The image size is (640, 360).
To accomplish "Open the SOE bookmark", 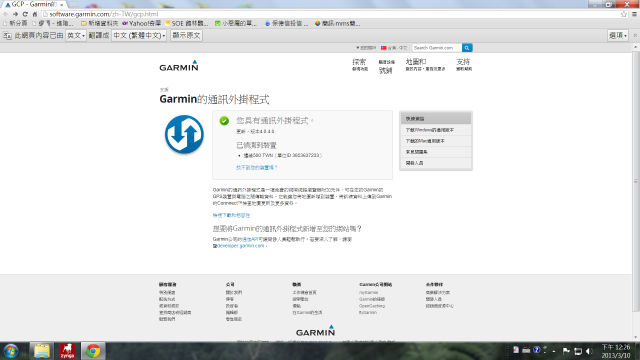I will 187,24.
